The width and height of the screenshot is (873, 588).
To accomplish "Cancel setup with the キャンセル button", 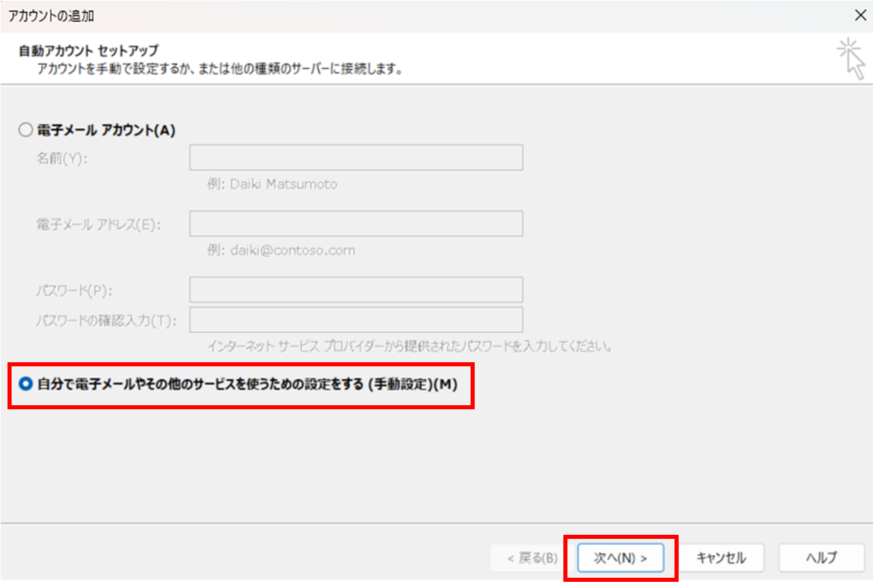I will click(x=721, y=558).
